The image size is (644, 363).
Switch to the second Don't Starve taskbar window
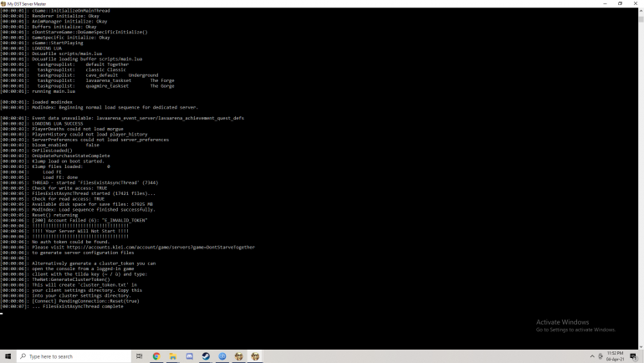255,356
